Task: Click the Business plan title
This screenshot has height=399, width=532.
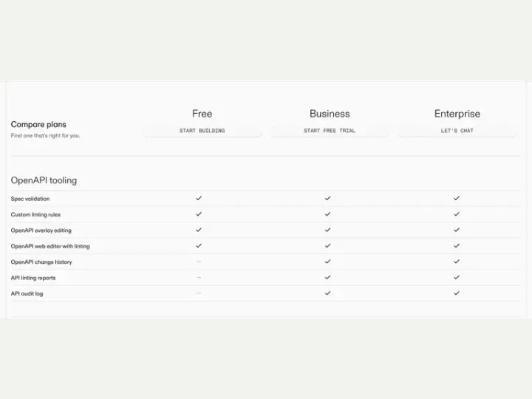Action: pos(330,114)
